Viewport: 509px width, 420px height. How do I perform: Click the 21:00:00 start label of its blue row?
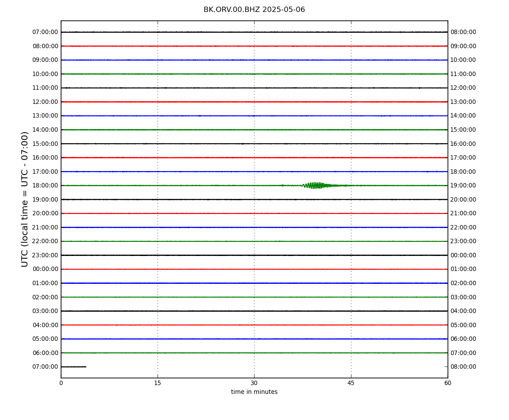[x=45, y=227]
